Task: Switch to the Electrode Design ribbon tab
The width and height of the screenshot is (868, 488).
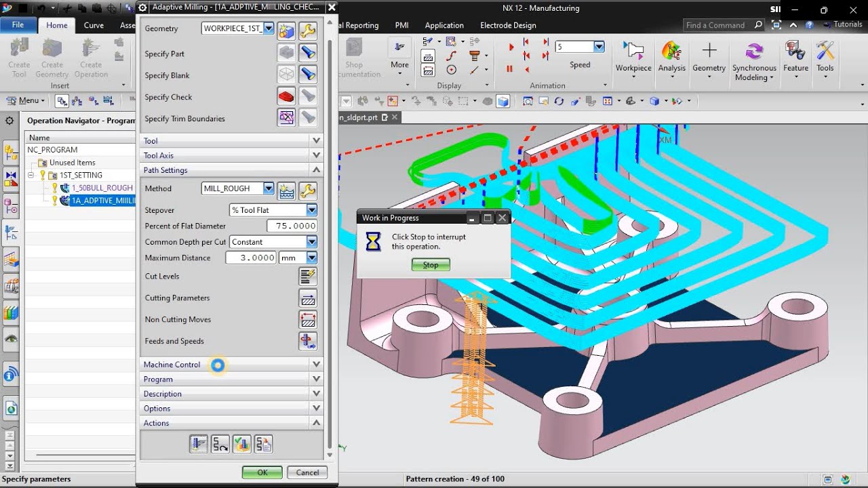Action: [508, 25]
